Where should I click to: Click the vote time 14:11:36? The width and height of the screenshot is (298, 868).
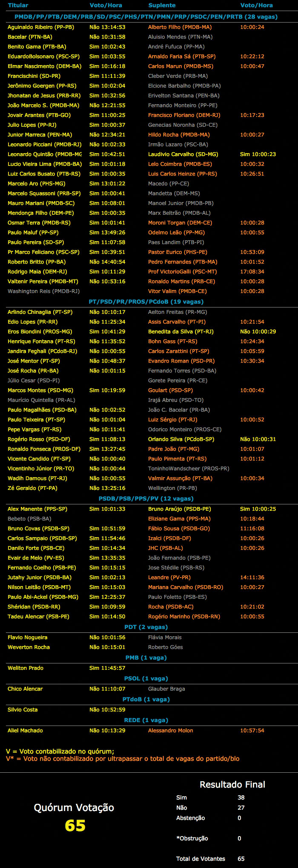252,578
